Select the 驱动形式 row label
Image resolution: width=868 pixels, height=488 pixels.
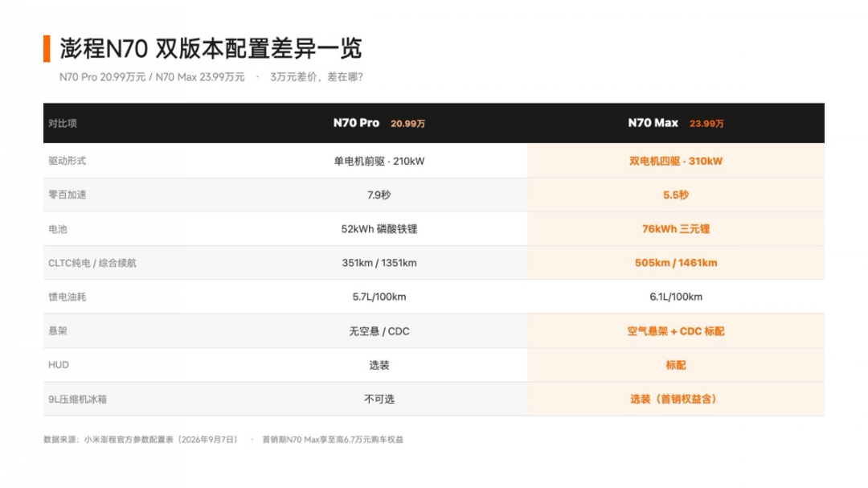click(67, 161)
